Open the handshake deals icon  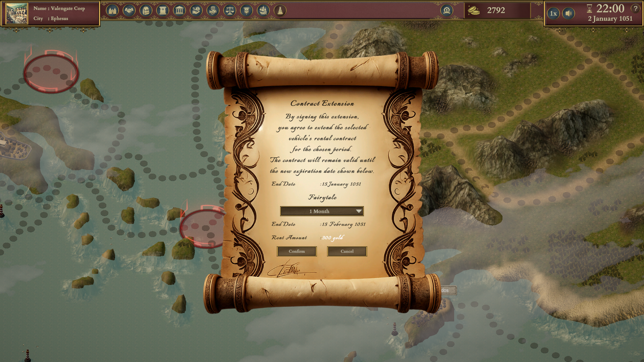pos(129,11)
